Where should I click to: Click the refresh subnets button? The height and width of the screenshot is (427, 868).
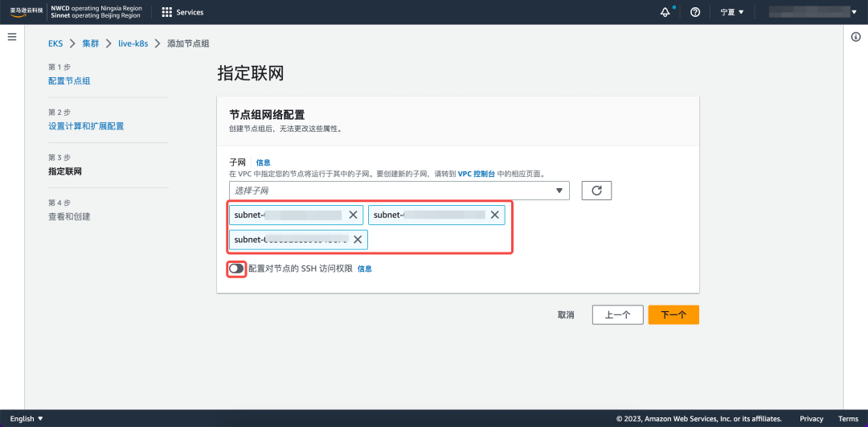point(596,190)
